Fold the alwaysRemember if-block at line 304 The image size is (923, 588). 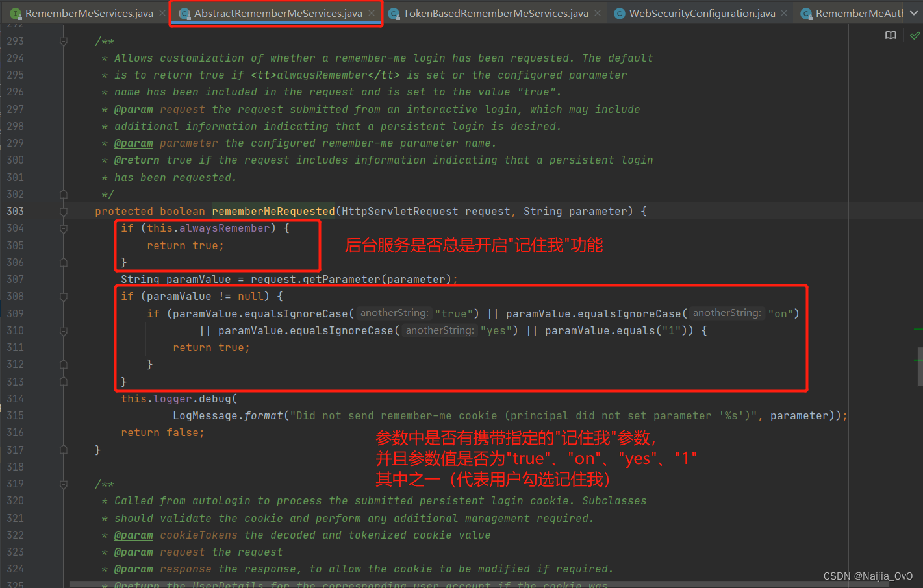pyautogui.click(x=64, y=228)
